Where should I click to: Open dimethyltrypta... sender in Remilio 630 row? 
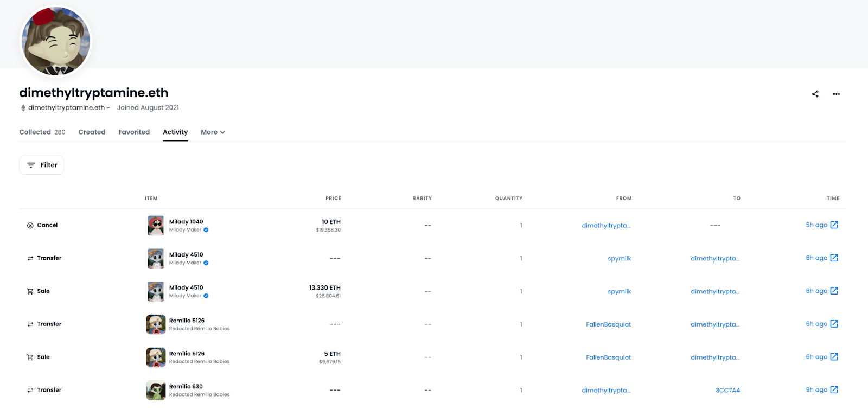point(606,391)
